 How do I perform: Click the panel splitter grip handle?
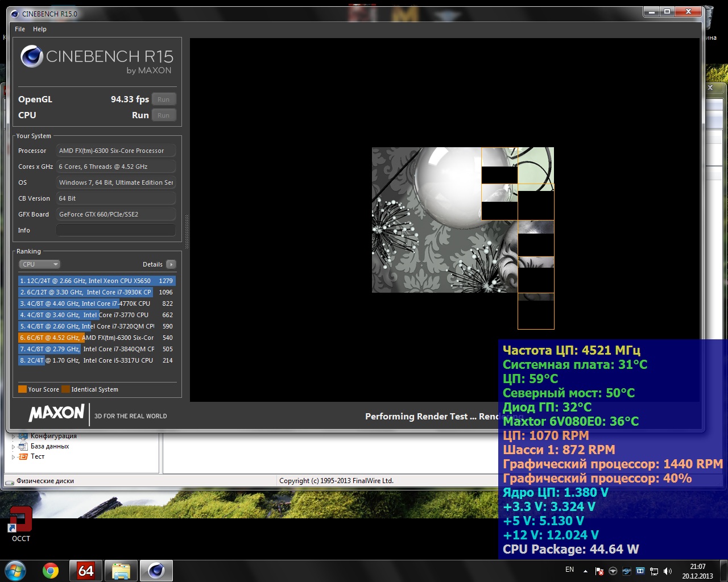(187, 232)
